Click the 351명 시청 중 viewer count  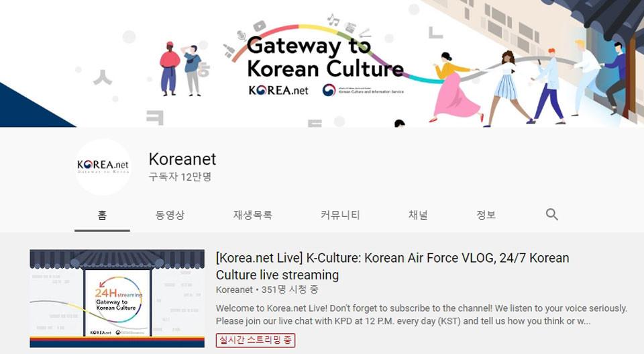pyautogui.click(x=290, y=290)
